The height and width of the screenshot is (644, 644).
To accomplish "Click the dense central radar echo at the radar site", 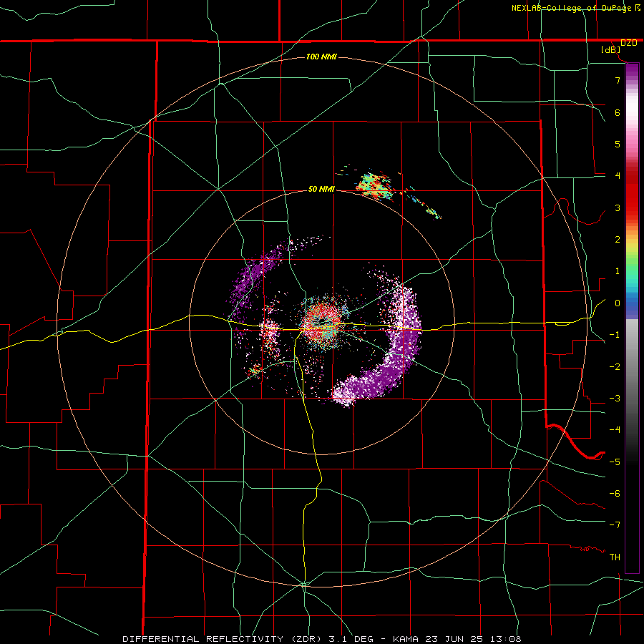I will pyautogui.click(x=323, y=323).
